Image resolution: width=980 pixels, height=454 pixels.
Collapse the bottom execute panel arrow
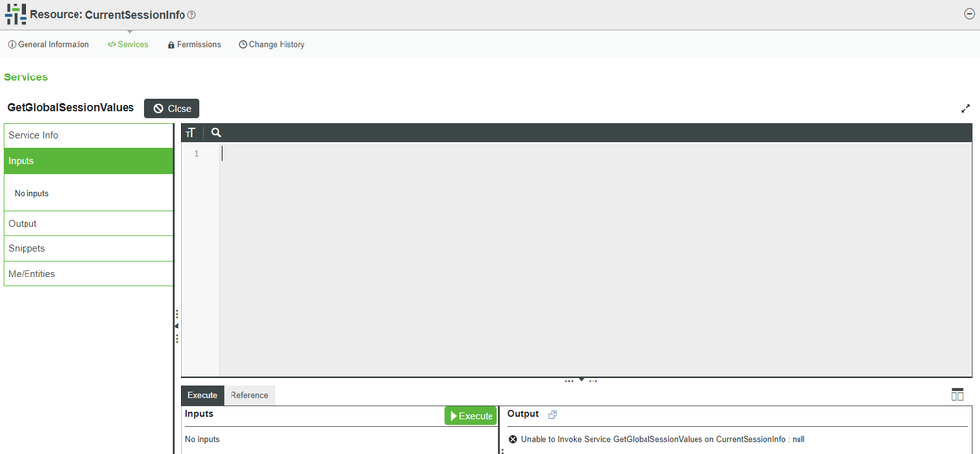pyautogui.click(x=582, y=379)
